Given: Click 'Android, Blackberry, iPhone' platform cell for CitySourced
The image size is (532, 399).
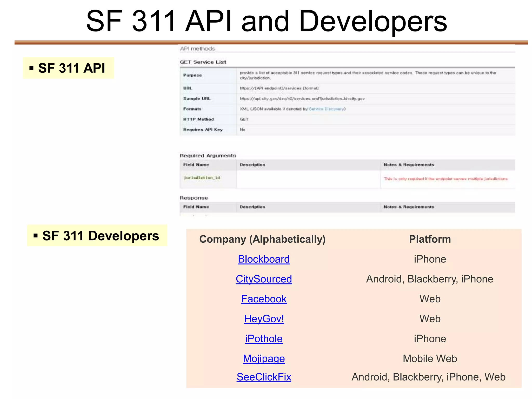Looking at the screenshot, I should click(x=430, y=279).
